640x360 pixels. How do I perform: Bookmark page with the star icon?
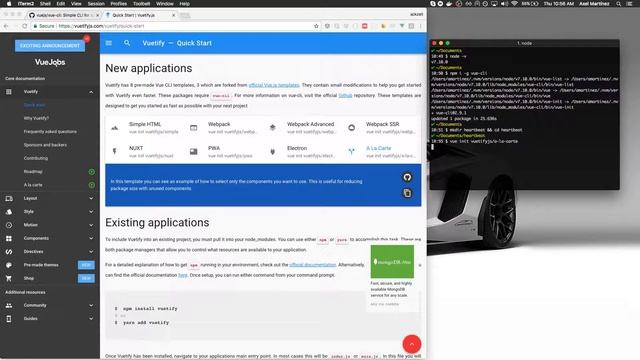[x=316, y=26]
